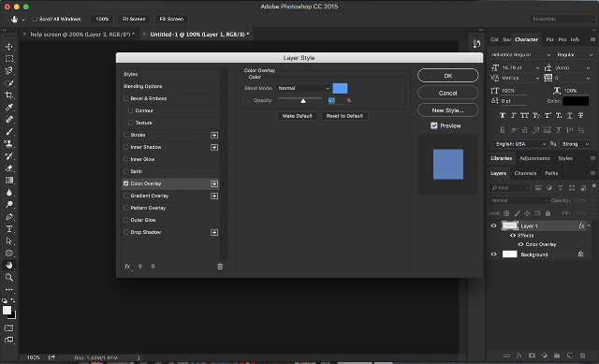Image resolution: width=599 pixels, height=364 pixels.
Task: Click the Cancel button
Action: coord(447,93)
